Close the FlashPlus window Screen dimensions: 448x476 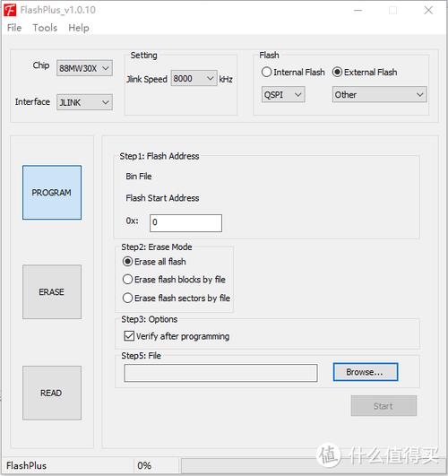(428, 11)
